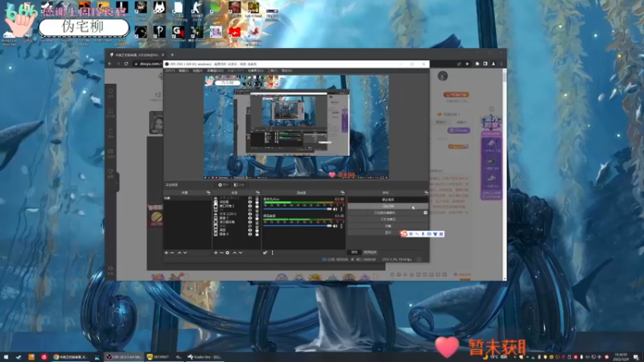The width and height of the screenshot is (644, 362).
Task: Open virtual camera settings gear
Action: click(426, 212)
